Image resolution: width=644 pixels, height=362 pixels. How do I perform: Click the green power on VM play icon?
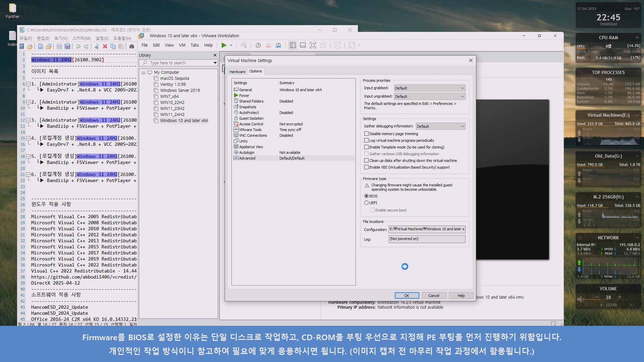(224, 45)
